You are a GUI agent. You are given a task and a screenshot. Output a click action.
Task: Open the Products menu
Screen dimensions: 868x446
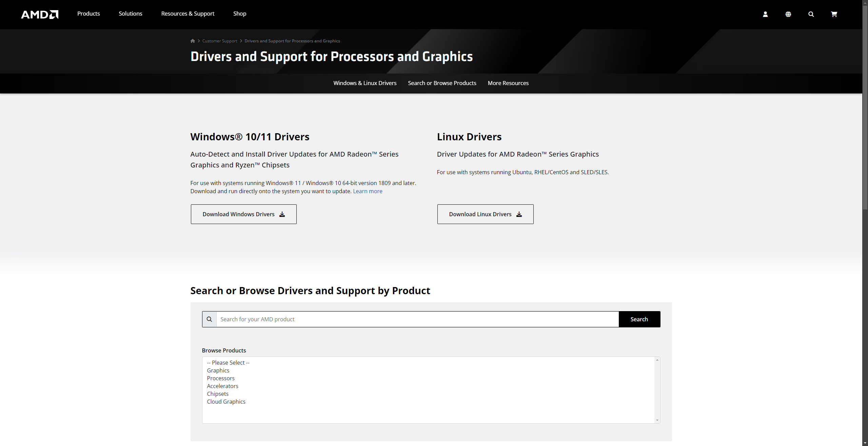88,14
